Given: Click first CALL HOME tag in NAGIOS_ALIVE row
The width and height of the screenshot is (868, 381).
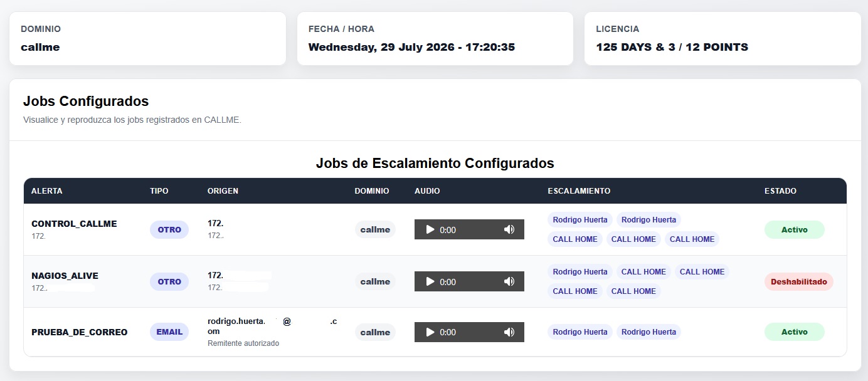Looking at the screenshot, I should pos(643,272).
